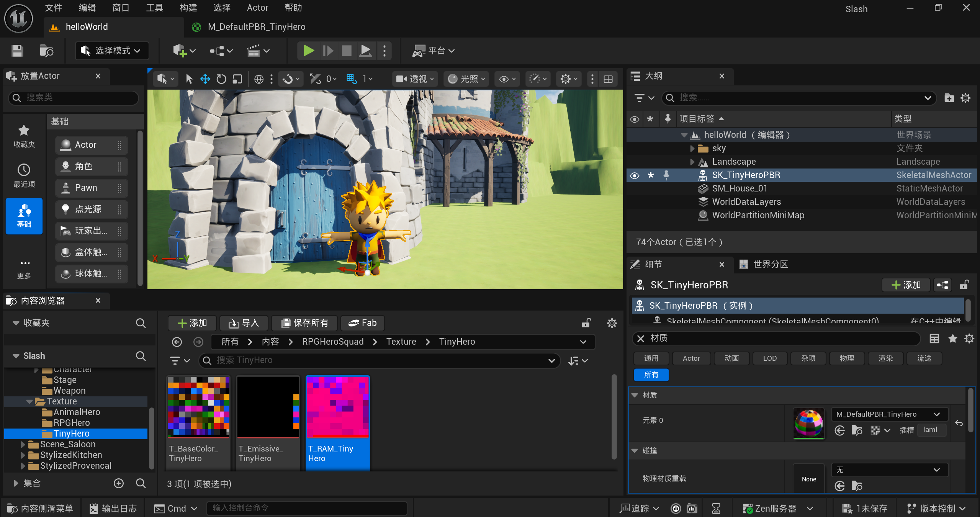Expand the sky folder in outliner
Screen dimensions: 980x517
692,148
